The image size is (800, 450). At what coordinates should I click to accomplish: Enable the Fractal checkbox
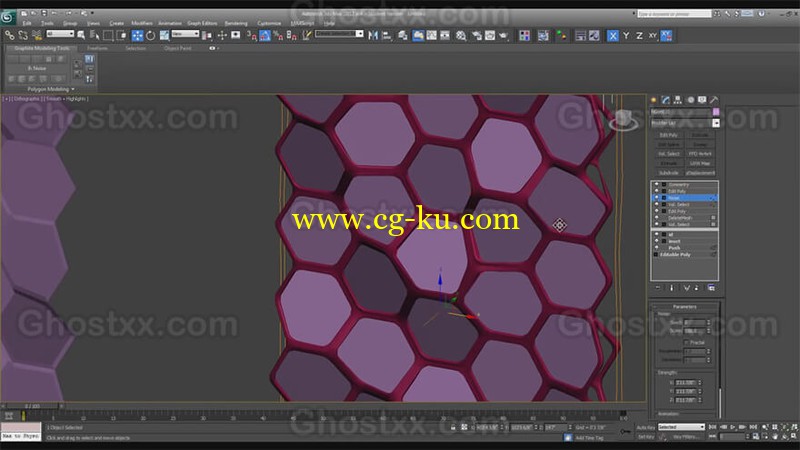click(x=686, y=342)
